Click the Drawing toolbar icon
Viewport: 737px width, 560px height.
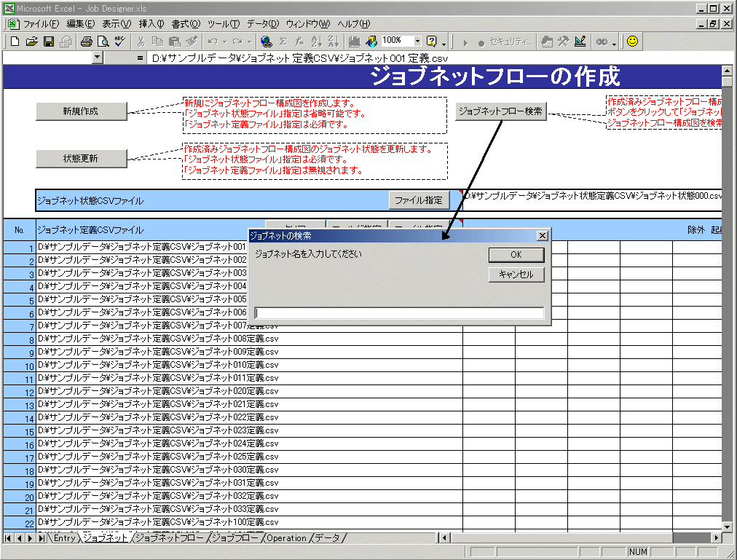371,42
